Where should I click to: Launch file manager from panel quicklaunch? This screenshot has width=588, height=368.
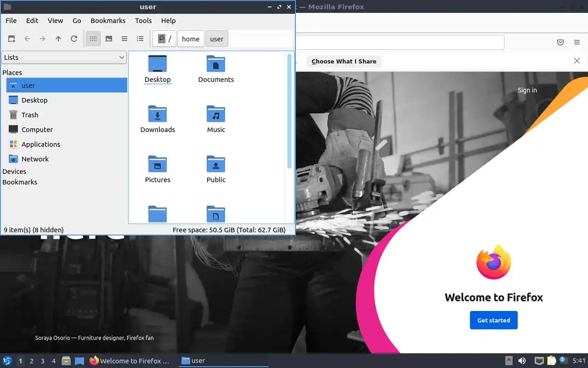(66, 361)
